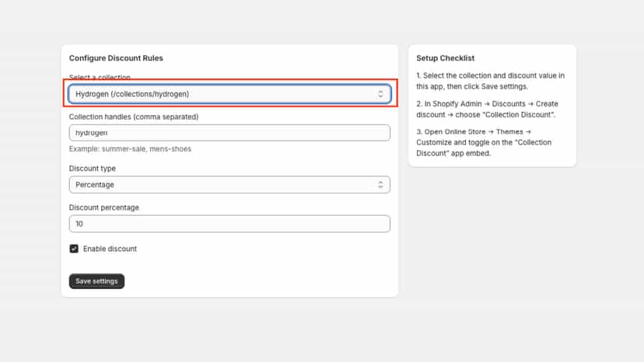The image size is (644, 362).
Task: Click into the Discount percentage field
Action: (x=229, y=224)
